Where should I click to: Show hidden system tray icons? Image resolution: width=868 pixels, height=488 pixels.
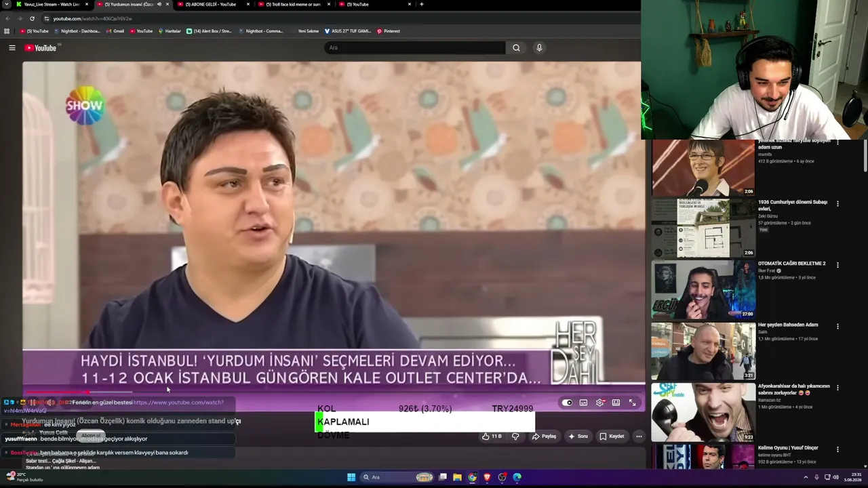click(806, 477)
